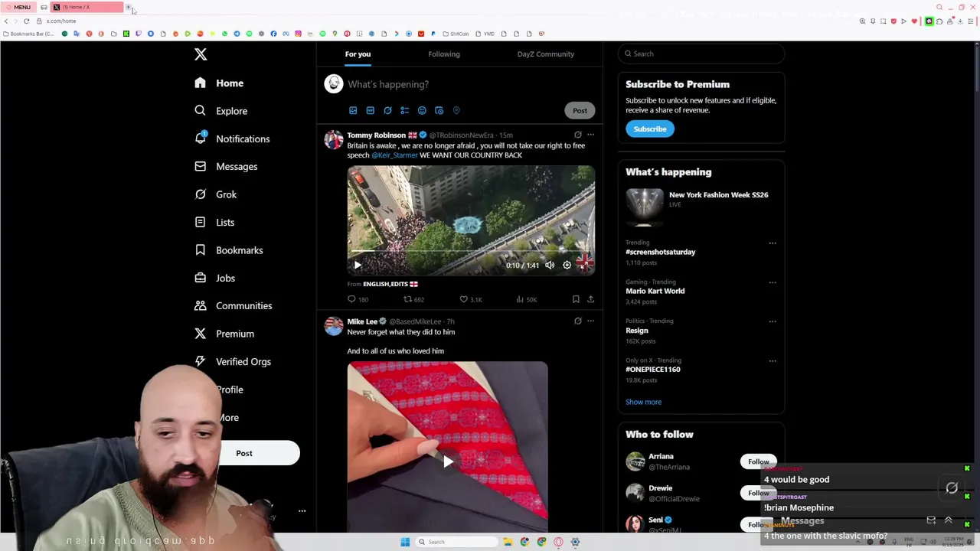Click Subscribe to Premium button
The image size is (980, 551).
click(x=650, y=129)
